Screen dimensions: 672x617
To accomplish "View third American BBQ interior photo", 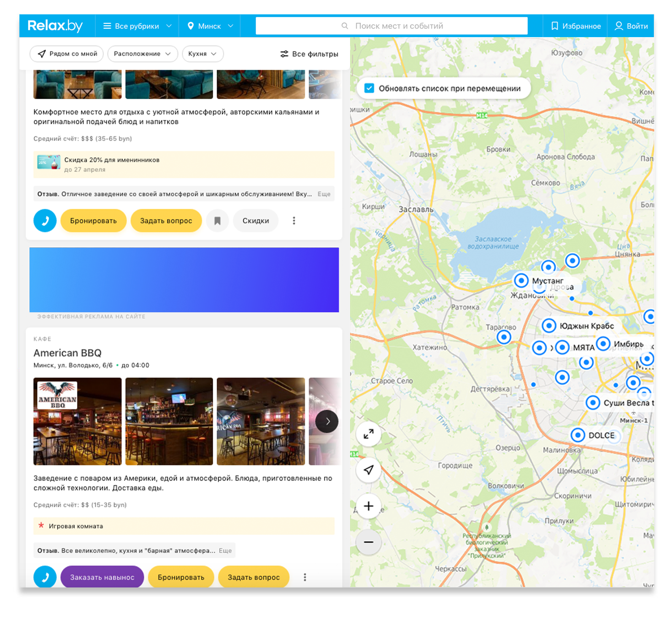I will coord(261,421).
